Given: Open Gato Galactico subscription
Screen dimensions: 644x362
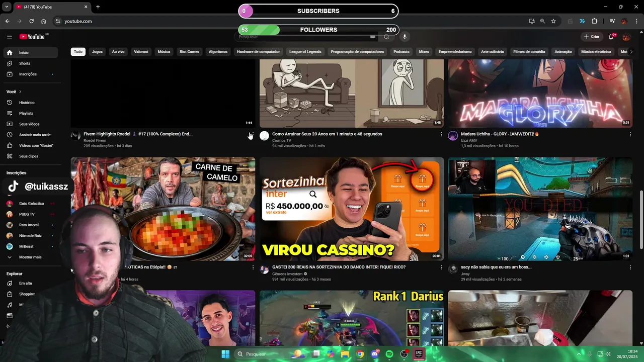Looking at the screenshot, I should pos(30,204).
